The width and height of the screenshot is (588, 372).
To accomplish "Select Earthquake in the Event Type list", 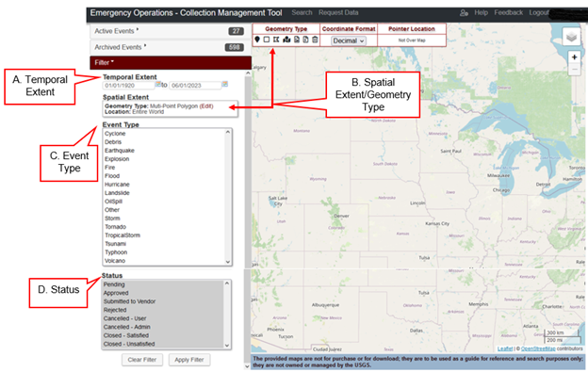I will coord(120,151).
